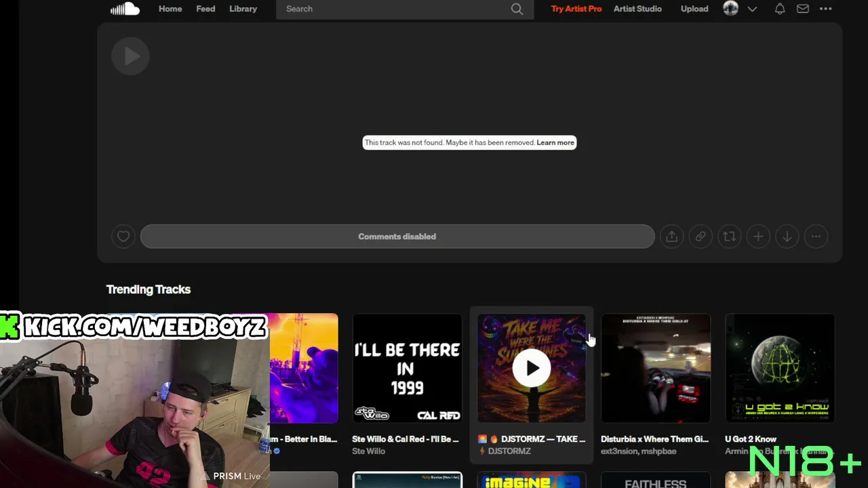
Task: Go to the Home tab
Action: click(x=170, y=9)
